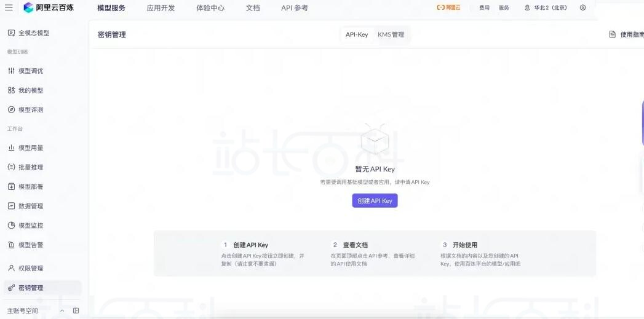Select 模型评测 sidebar item

(x=30, y=110)
